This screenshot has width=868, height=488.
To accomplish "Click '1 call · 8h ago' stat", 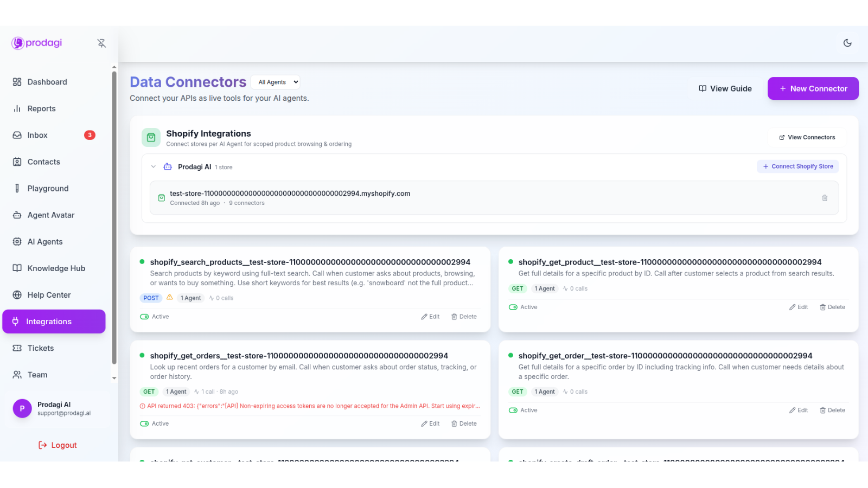I will [216, 391].
